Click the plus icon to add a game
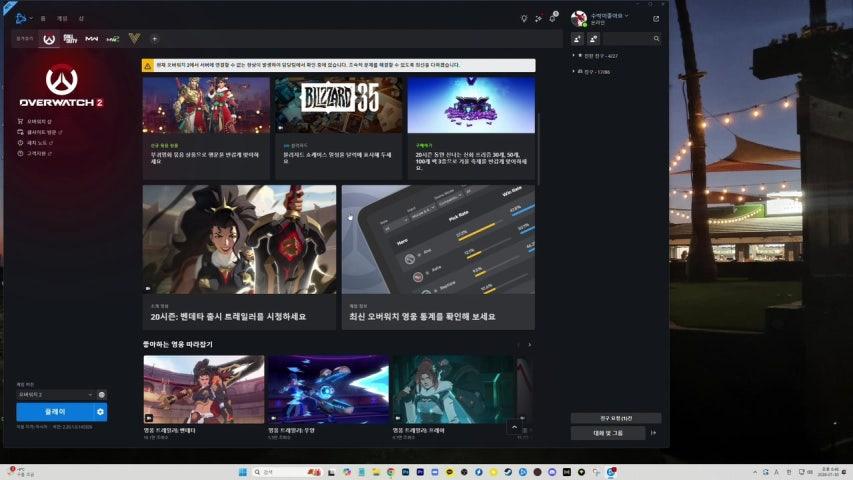The width and height of the screenshot is (853, 480). tap(154, 39)
